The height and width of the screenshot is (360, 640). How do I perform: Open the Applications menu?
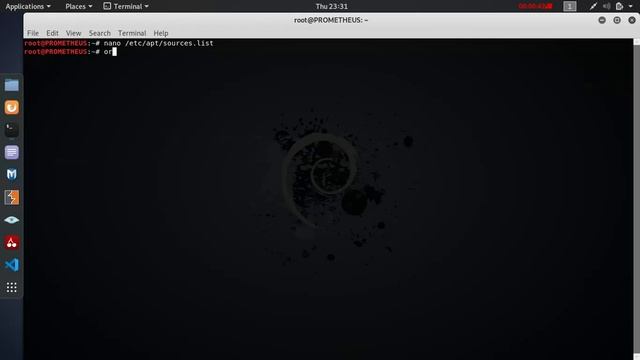pos(28,6)
